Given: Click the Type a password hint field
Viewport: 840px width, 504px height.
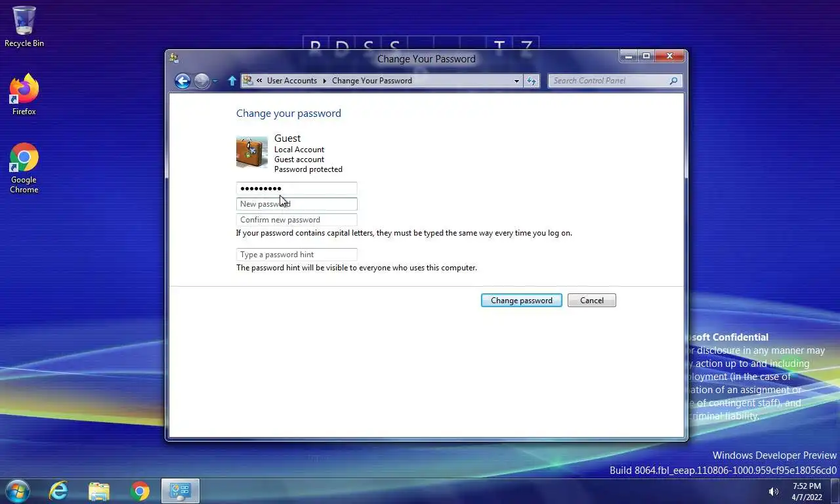Looking at the screenshot, I should click(x=297, y=255).
